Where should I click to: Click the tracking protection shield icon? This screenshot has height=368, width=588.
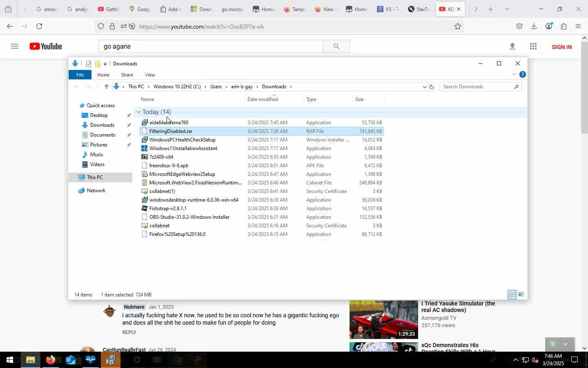click(101, 26)
